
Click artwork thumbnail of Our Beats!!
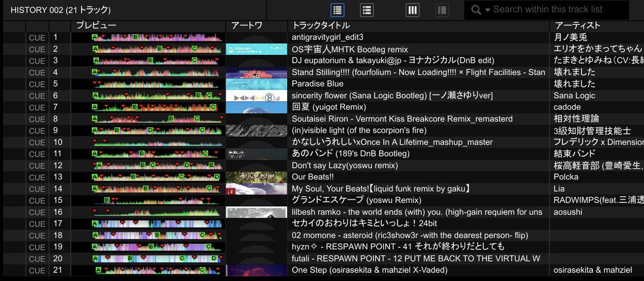[x=257, y=177]
